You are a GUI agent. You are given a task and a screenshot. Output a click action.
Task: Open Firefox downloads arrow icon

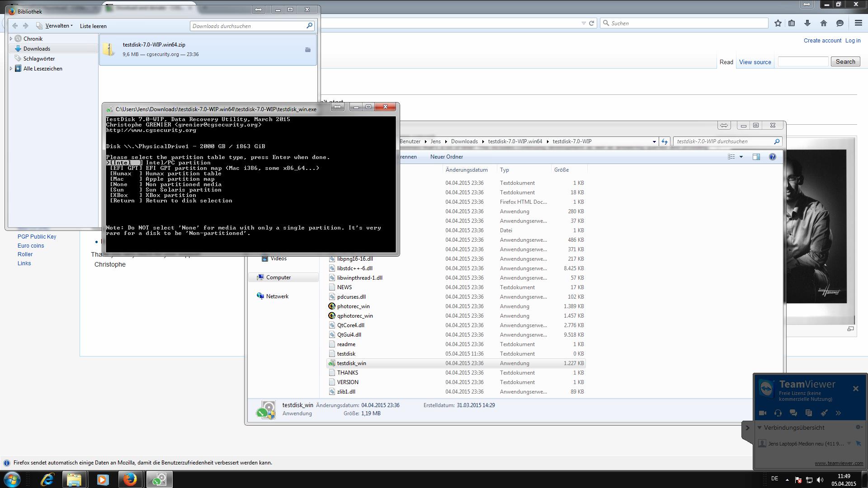[x=807, y=23]
